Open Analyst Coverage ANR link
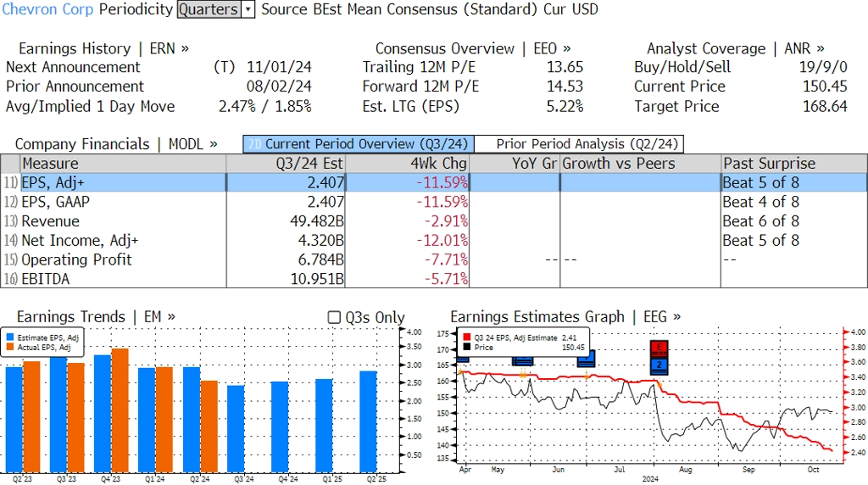The image size is (868, 485). coord(736,48)
